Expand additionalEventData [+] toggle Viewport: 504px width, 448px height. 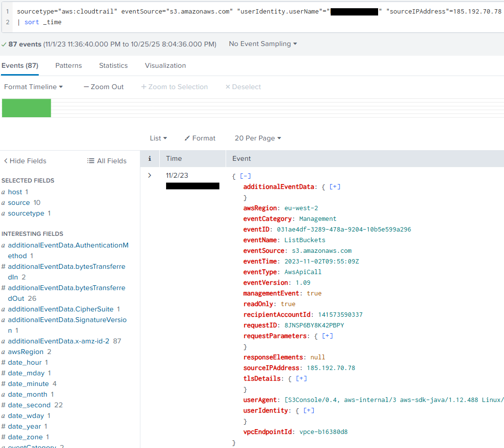tap(335, 186)
